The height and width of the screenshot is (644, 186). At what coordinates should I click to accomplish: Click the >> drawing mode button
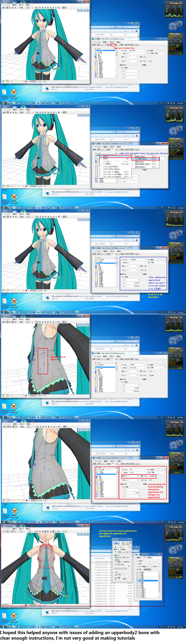click(128, 557)
